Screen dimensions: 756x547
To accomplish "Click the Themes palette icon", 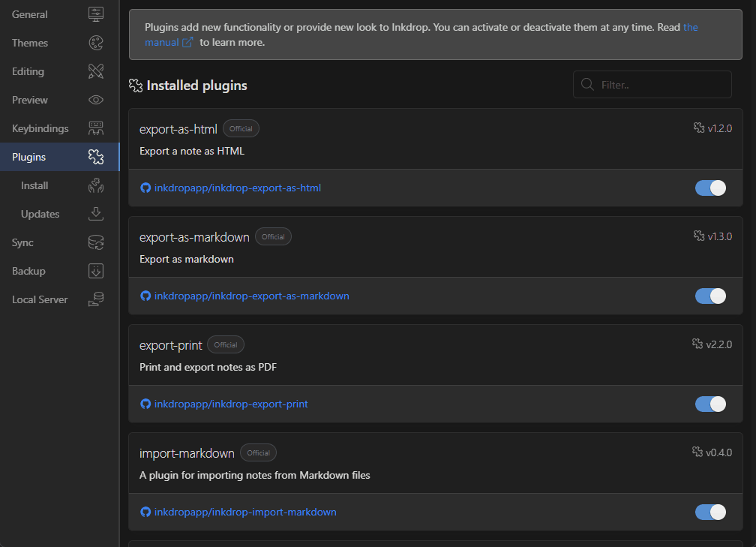I will [x=96, y=43].
